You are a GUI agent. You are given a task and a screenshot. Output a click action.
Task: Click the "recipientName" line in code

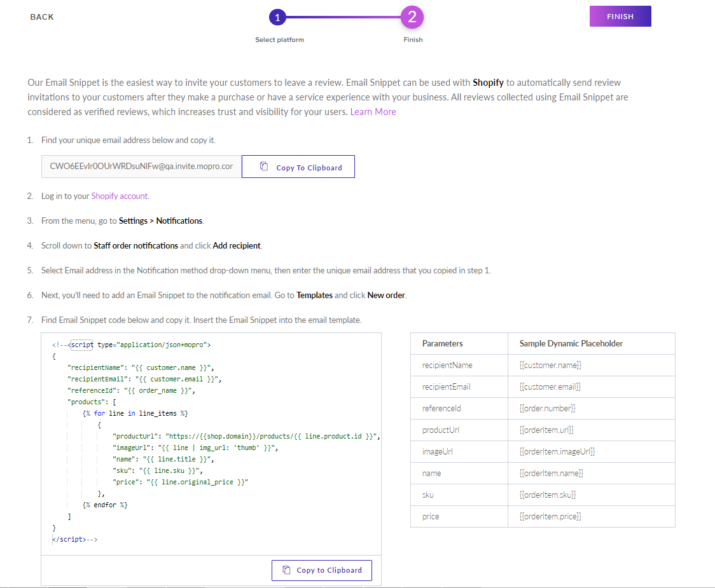click(x=141, y=367)
